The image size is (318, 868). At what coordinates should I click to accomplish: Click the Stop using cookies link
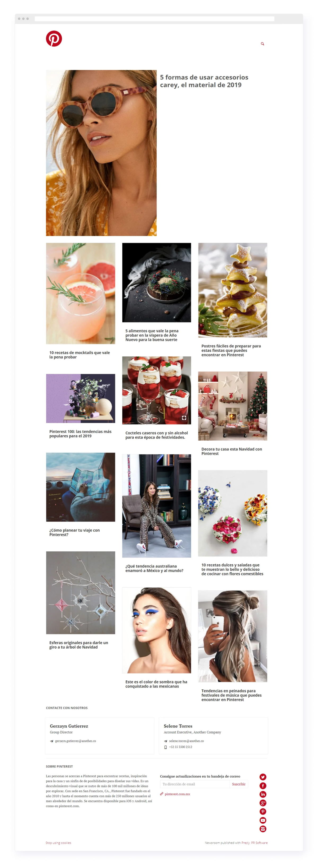click(x=58, y=843)
